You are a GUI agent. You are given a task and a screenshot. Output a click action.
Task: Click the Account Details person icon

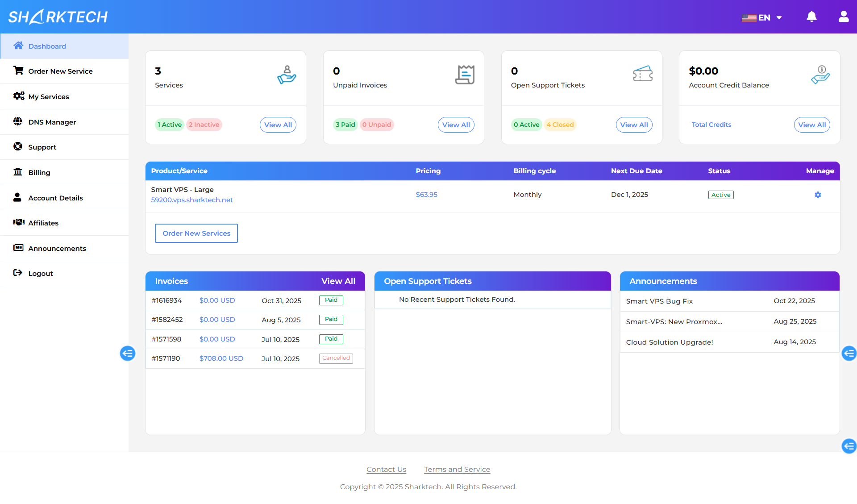click(x=17, y=197)
